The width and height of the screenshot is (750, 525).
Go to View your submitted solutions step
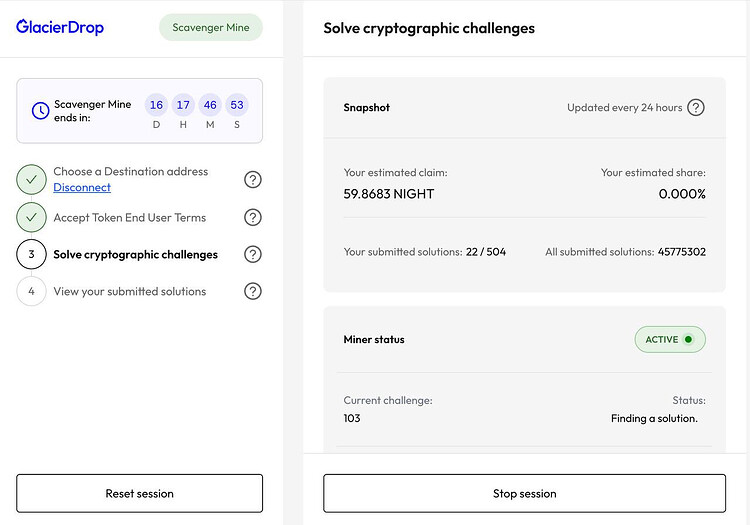point(130,291)
